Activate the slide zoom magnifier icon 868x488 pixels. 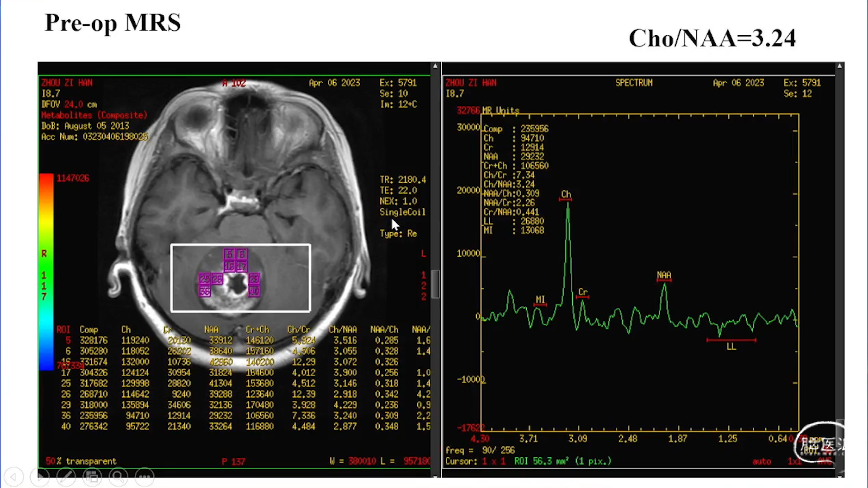(118, 476)
